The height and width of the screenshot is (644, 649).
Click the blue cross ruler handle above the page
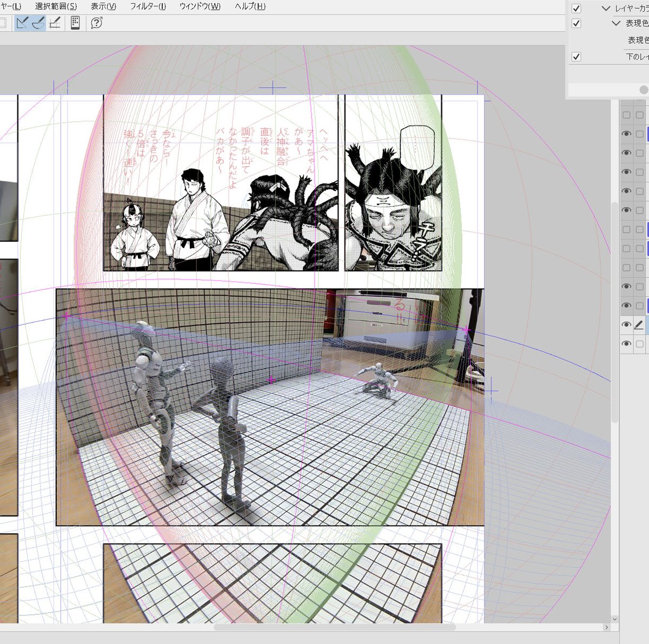coord(273,87)
